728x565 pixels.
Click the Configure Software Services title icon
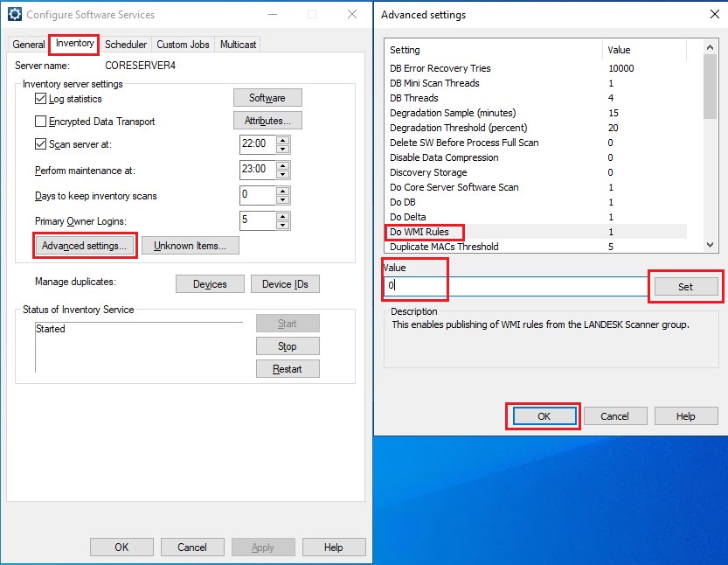coord(15,15)
